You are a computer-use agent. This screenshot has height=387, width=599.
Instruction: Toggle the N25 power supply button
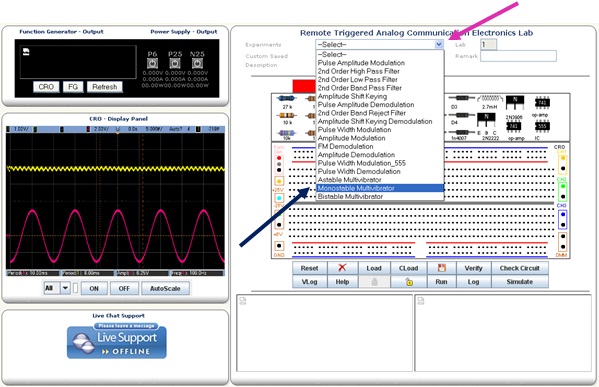coord(197,63)
